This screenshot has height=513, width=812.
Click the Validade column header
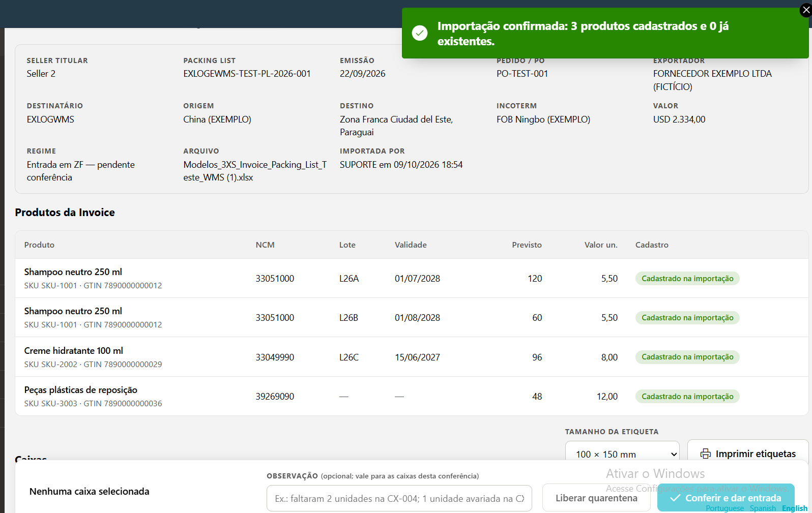pyautogui.click(x=411, y=245)
